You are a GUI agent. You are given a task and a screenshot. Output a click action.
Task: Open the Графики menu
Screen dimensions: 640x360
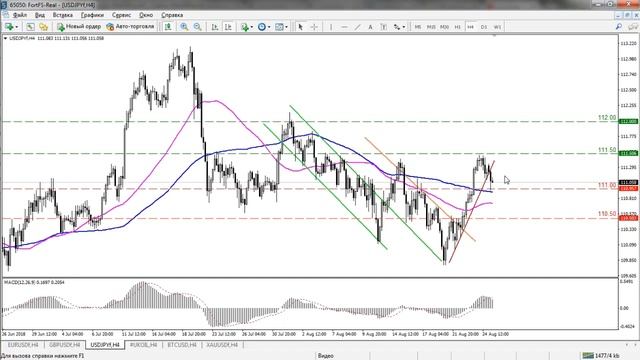click(x=92, y=15)
